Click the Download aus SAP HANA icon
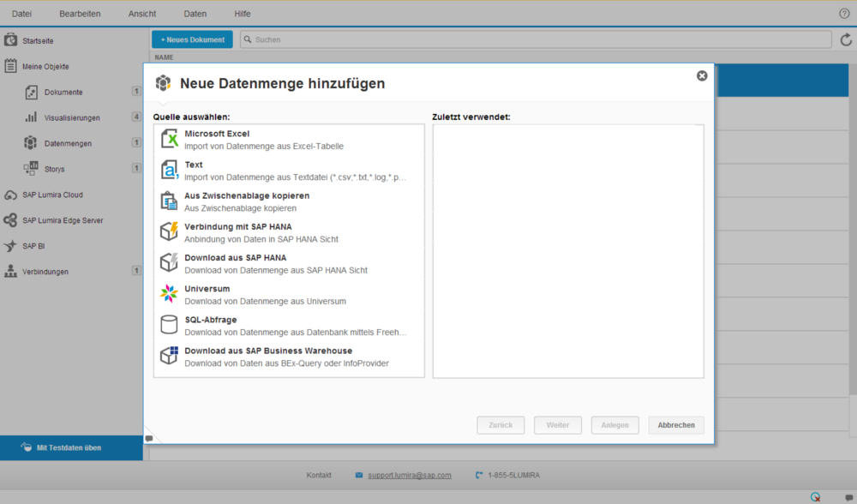The width and height of the screenshot is (857, 504). click(x=169, y=263)
